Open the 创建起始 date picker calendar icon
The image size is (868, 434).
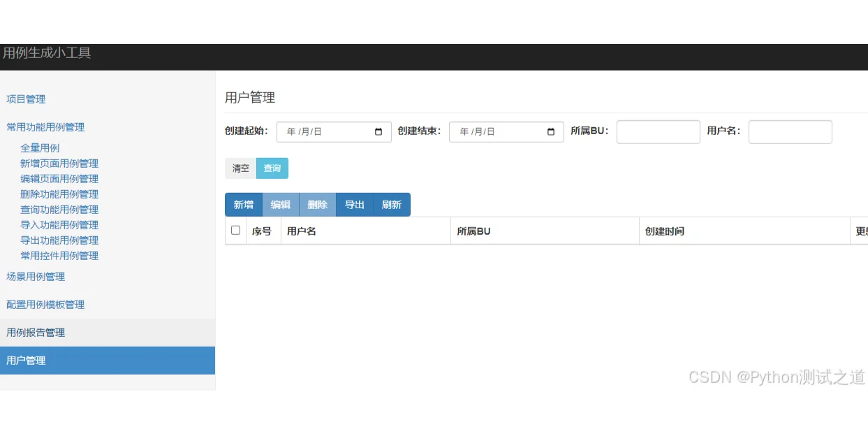[x=378, y=131]
